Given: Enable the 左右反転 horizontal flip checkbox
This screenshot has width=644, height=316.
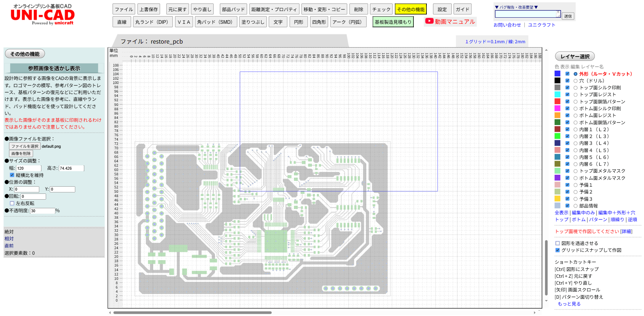Looking at the screenshot, I should tap(12, 203).
